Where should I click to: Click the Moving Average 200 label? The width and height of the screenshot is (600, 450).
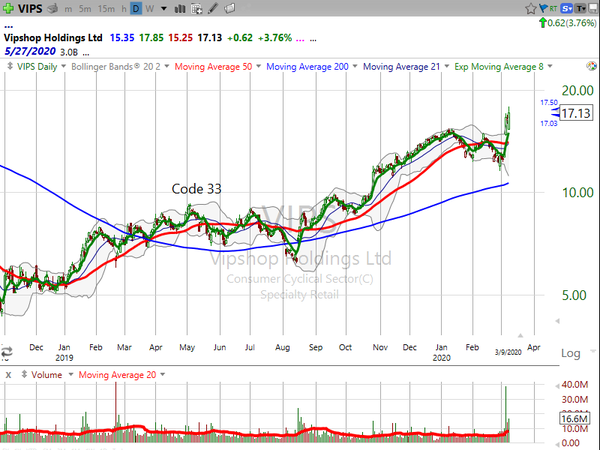[x=307, y=67]
